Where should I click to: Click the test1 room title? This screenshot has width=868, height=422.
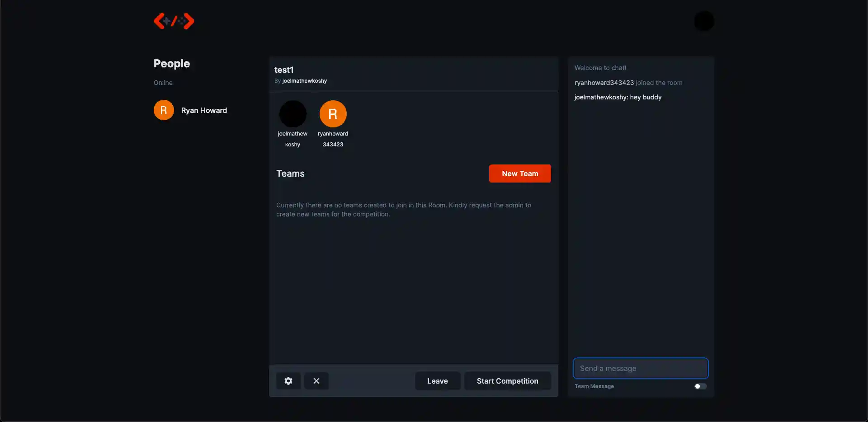pos(284,70)
